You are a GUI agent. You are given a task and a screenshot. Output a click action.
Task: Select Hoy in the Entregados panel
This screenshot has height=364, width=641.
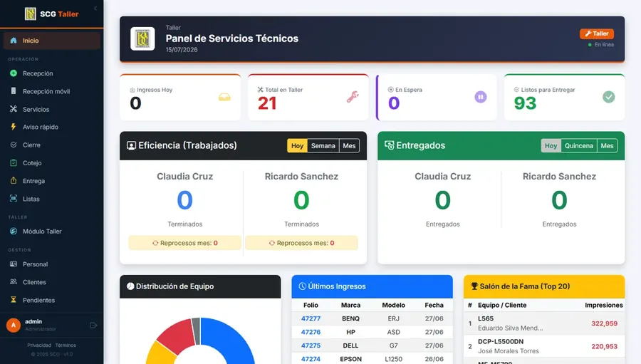[x=551, y=145]
